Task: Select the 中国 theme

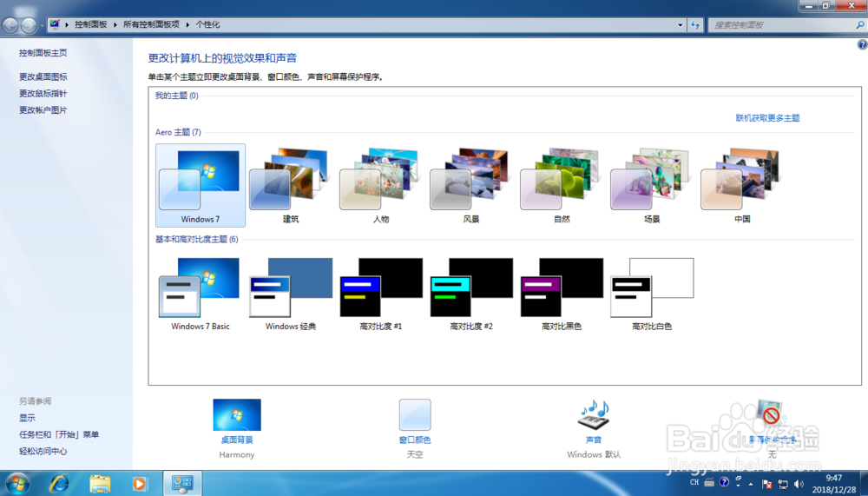Action: tap(742, 186)
